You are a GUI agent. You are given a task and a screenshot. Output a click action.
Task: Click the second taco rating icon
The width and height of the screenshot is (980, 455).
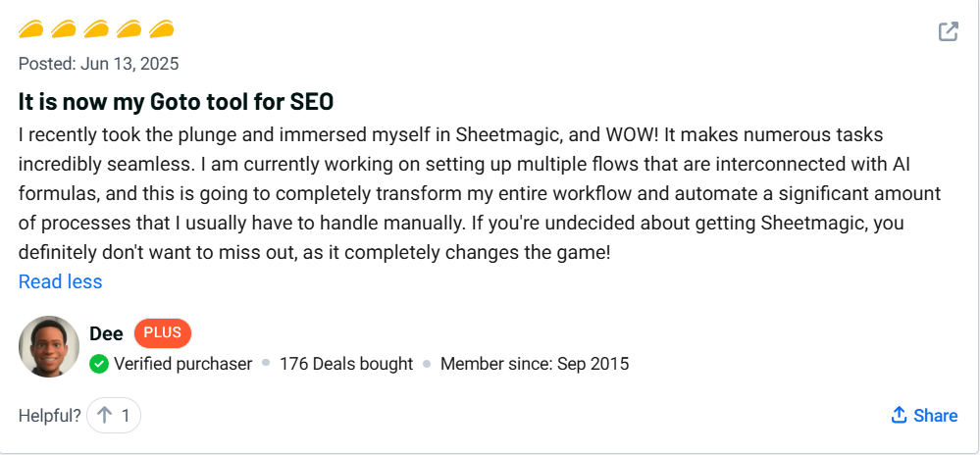click(65, 29)
